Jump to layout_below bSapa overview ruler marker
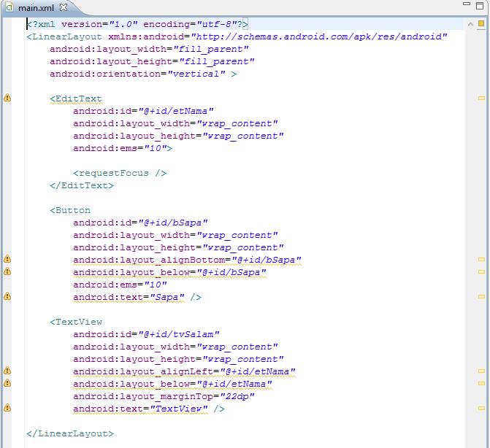Image resolution: width=490 pixels, height=448 pixels. click(x=481, y=272)
